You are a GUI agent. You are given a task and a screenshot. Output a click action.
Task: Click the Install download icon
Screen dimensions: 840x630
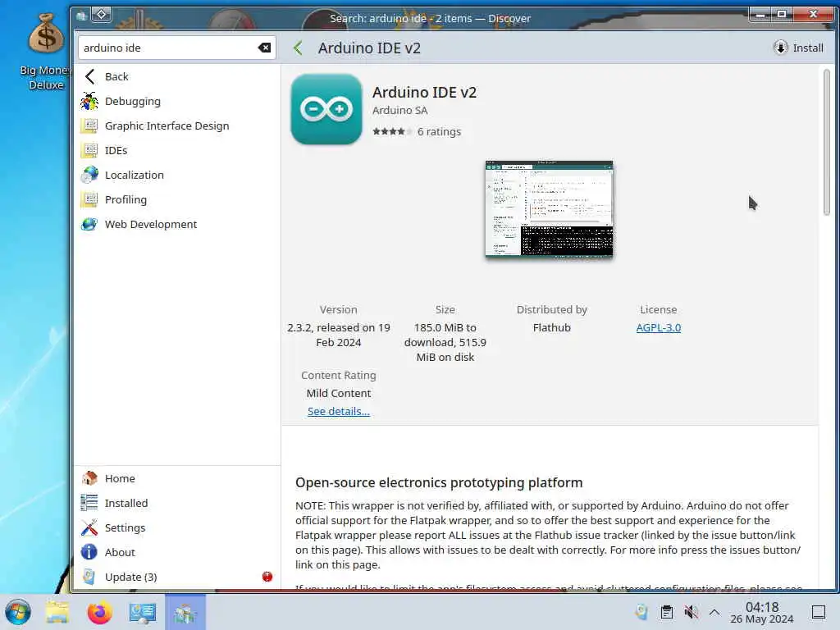(x=781, y=48)
